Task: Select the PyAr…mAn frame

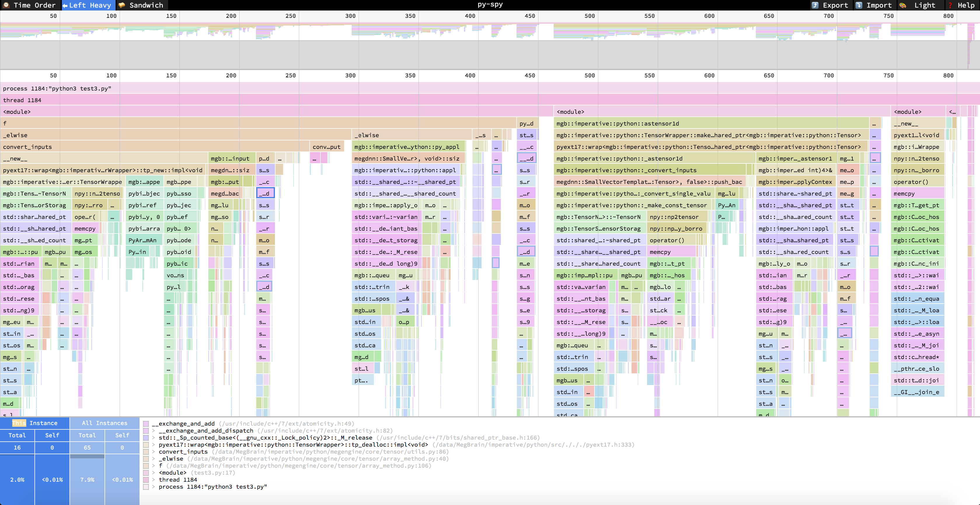Action: (x=144, y=240)
